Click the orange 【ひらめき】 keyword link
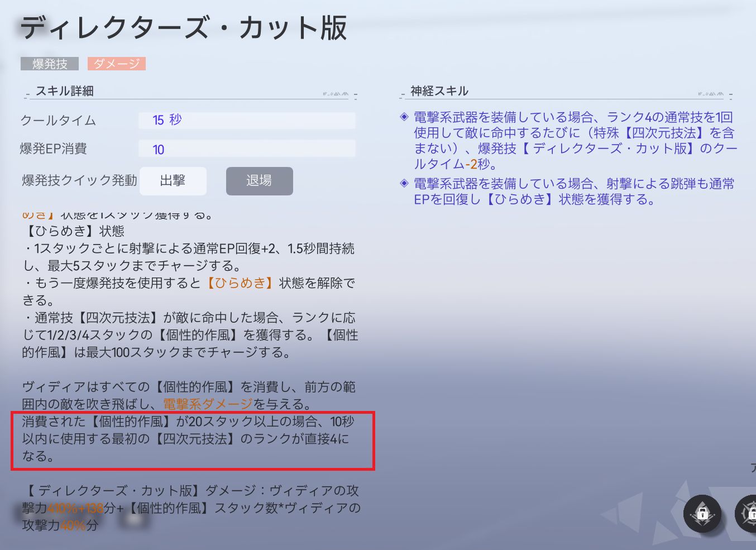756x550 pixels. 240,283
